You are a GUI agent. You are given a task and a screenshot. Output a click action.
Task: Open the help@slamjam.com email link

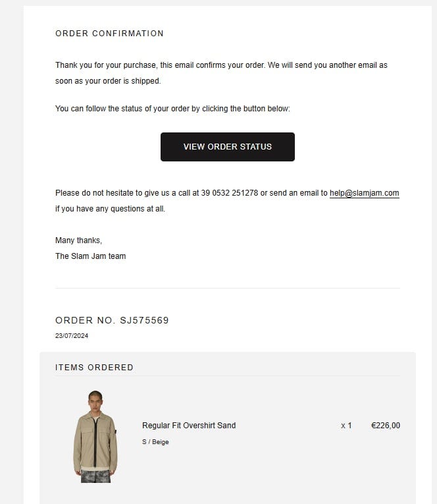pos(364,193)
